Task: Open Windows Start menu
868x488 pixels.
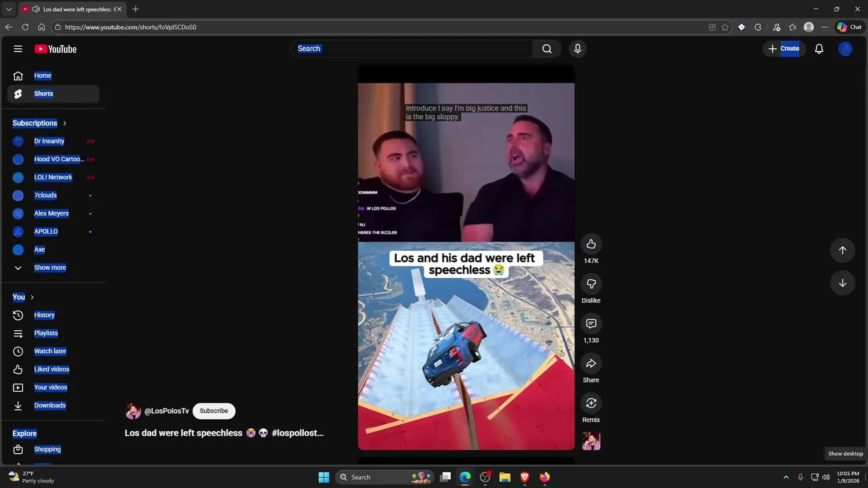Action: [323, 477]
